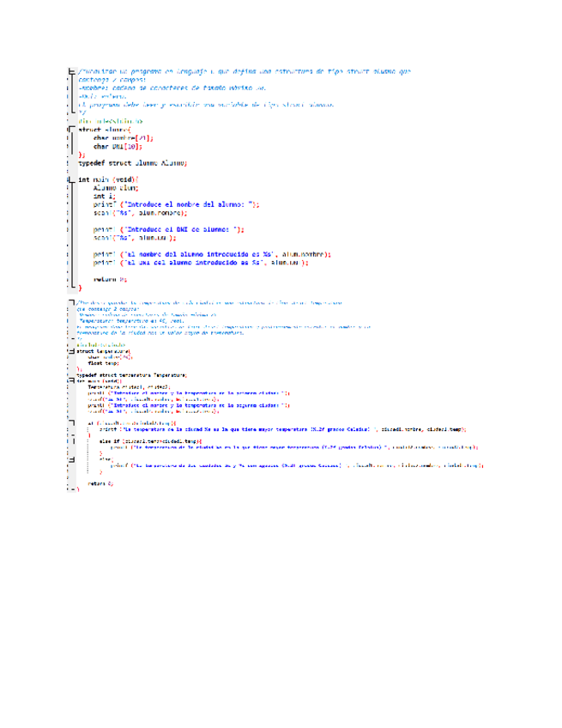The width and height of the screenshot is (562, 728).
Task: Collapse the second program's main function fold
Action: pyautogui.click(x=71, y=380)
